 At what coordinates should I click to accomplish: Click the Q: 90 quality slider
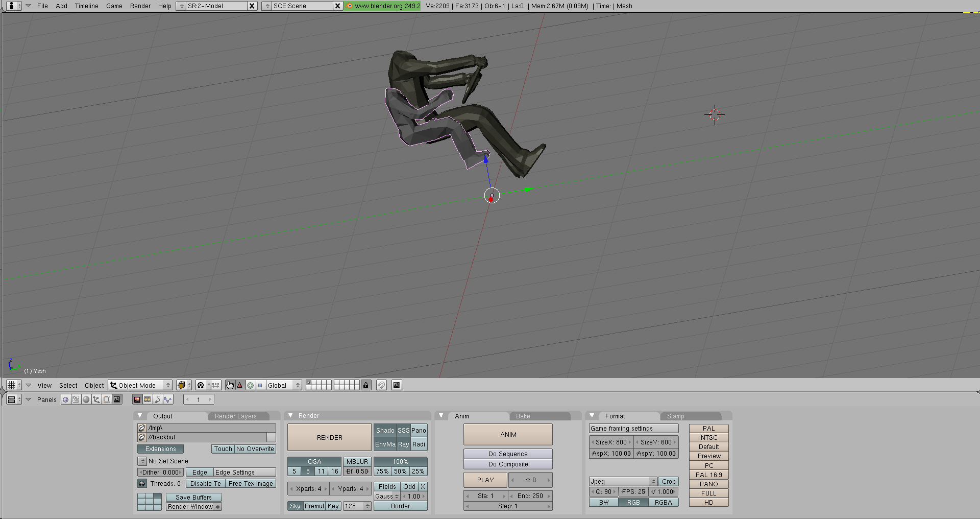click(x=604, y=492)
